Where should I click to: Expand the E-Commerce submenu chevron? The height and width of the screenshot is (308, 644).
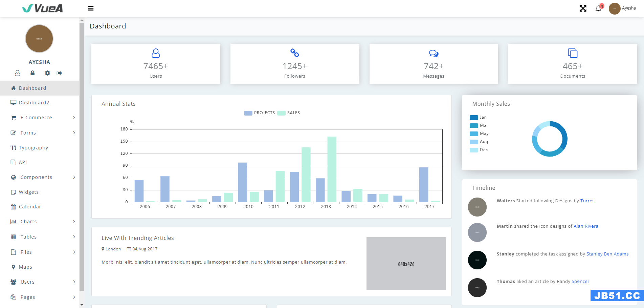click(74, 118)
